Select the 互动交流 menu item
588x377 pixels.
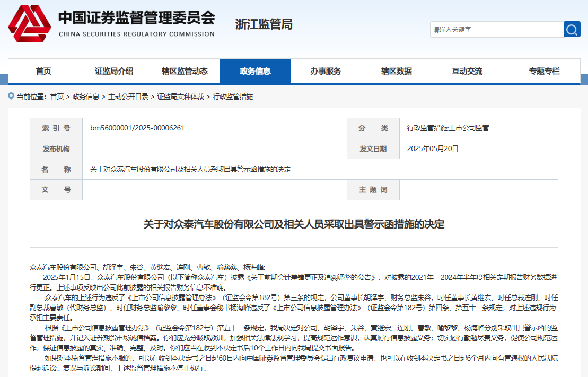click(x=468, y=71)
